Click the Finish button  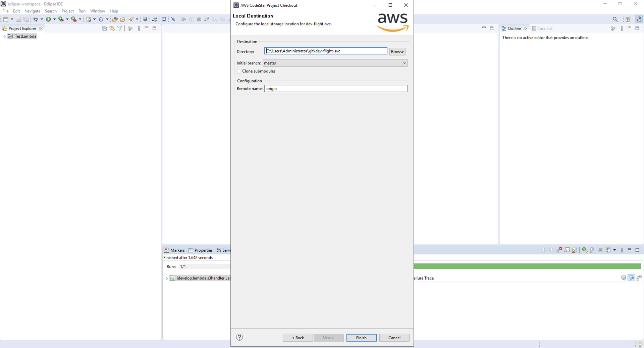361,338
